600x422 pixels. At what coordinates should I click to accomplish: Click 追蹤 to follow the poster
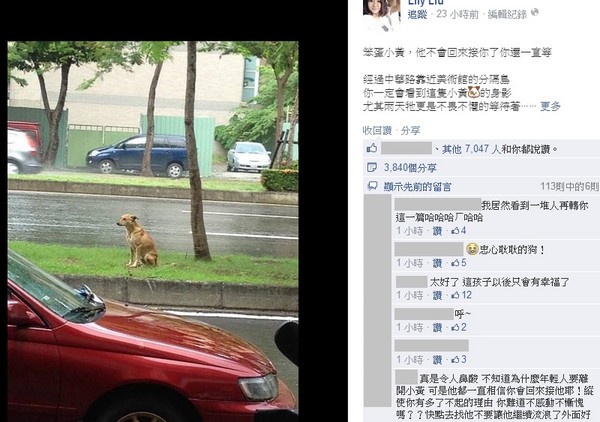click(x=417, y=14)
